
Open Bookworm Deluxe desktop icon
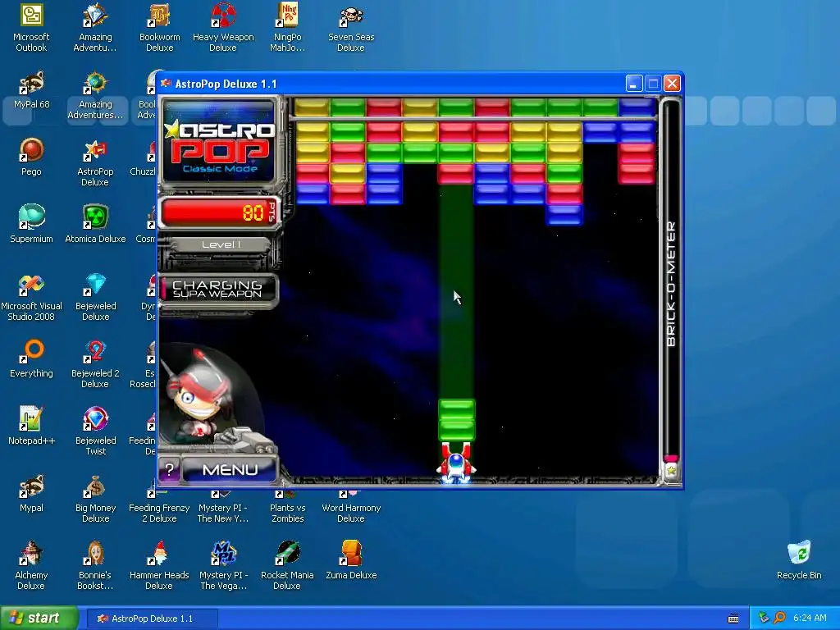(x=160, y=27)
